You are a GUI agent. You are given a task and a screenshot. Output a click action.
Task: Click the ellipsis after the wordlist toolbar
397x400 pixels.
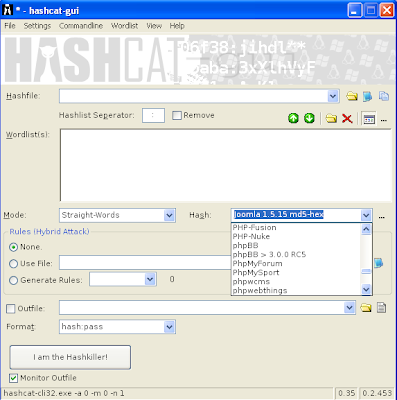[384, 120]
